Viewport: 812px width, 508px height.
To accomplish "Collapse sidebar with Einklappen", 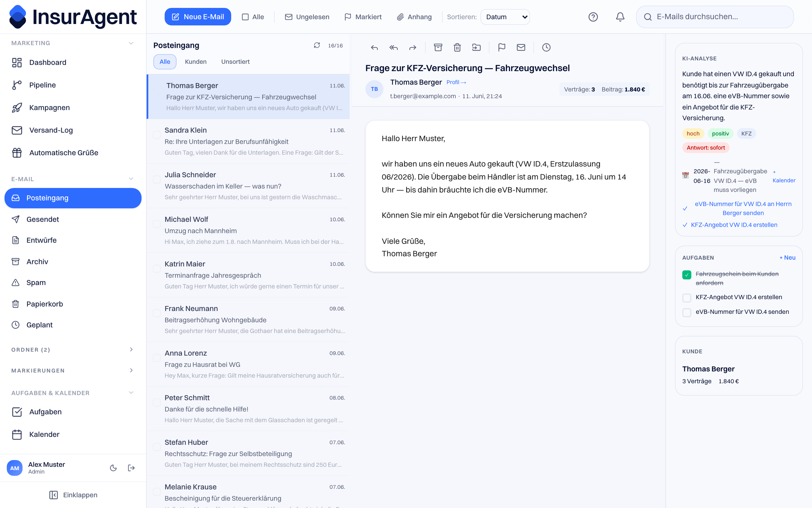I will point(73,495).
